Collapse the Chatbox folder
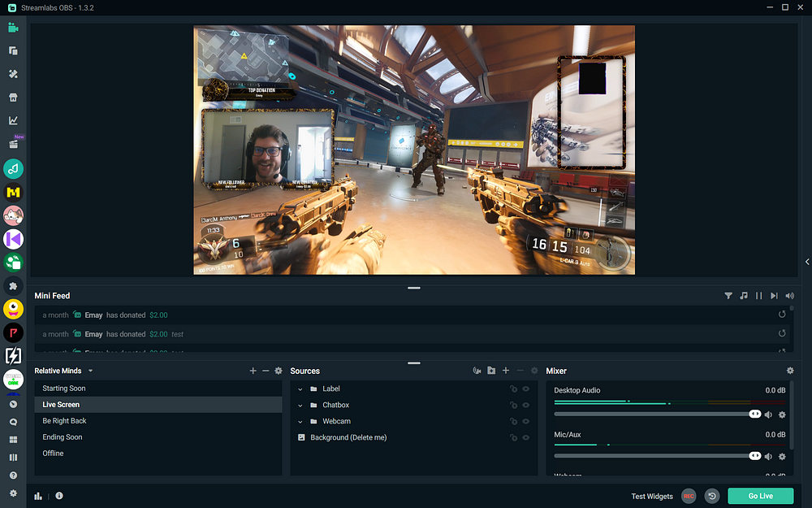812x508 pixels. (x=300, y=406)
